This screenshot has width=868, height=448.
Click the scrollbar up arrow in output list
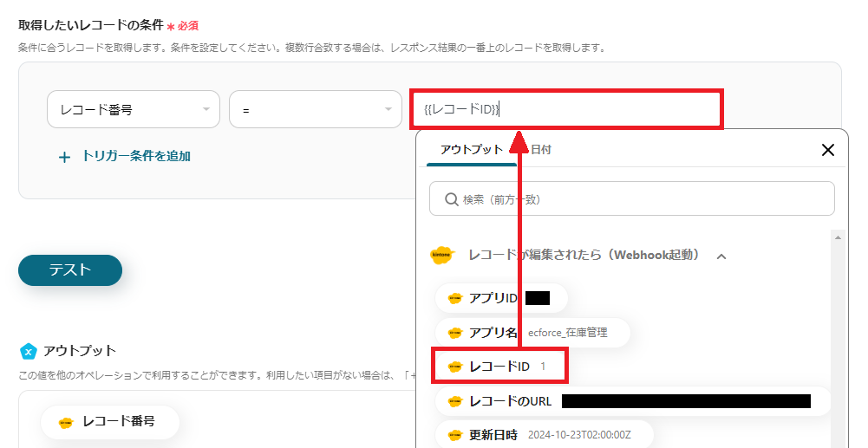[839, 237]
